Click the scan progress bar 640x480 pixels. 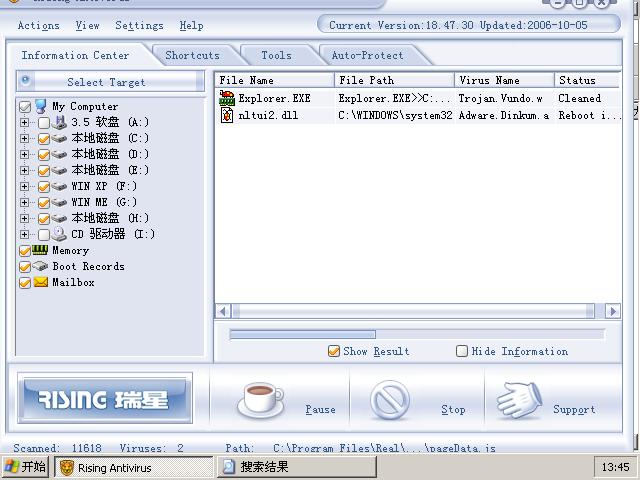(x=416, y=335)
